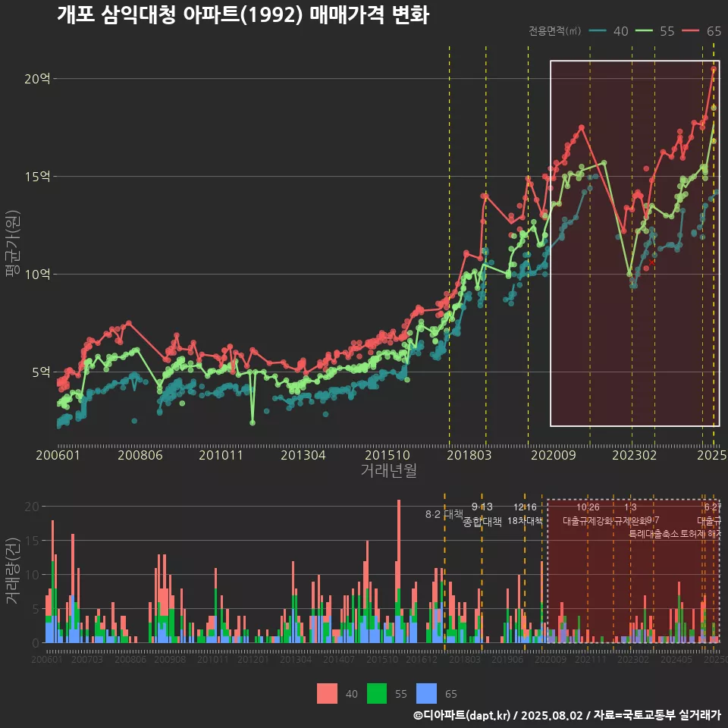
Task: Click 201201 on the volume chart x-axis
Action: [x=253, y=659]
